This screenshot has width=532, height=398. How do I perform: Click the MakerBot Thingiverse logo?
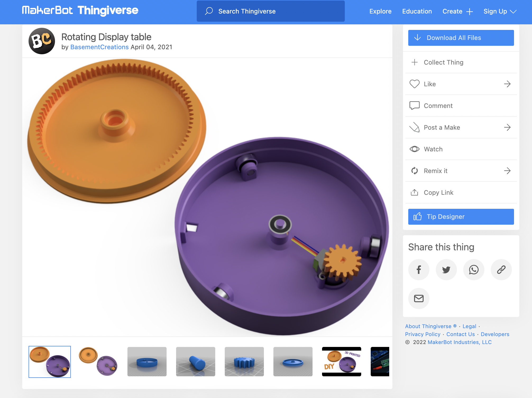click(80, 10)
